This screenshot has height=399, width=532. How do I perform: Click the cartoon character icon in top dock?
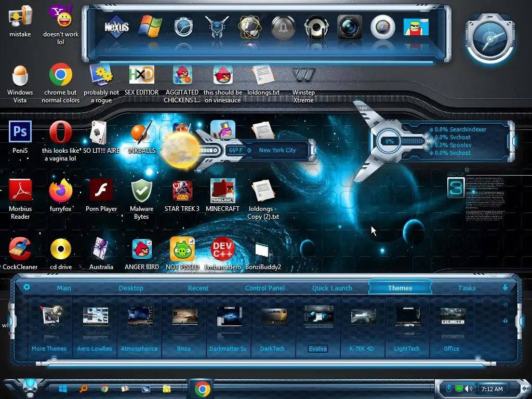click(416, 27)
